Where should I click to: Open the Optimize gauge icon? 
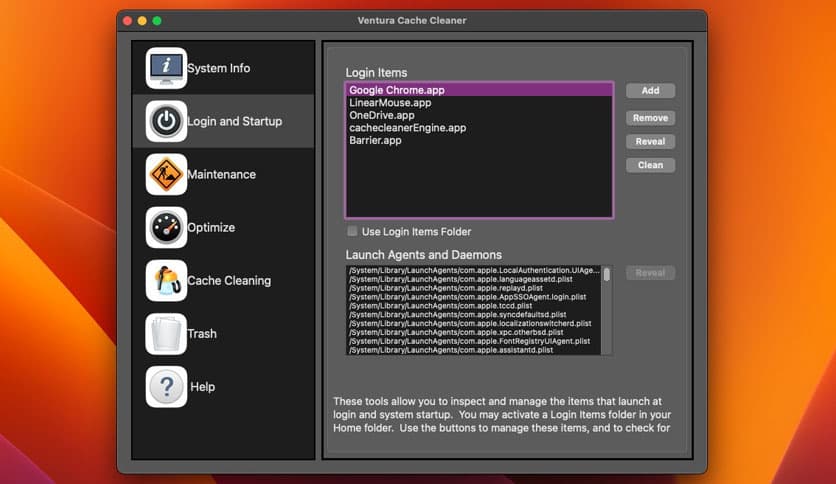point(166,228)
